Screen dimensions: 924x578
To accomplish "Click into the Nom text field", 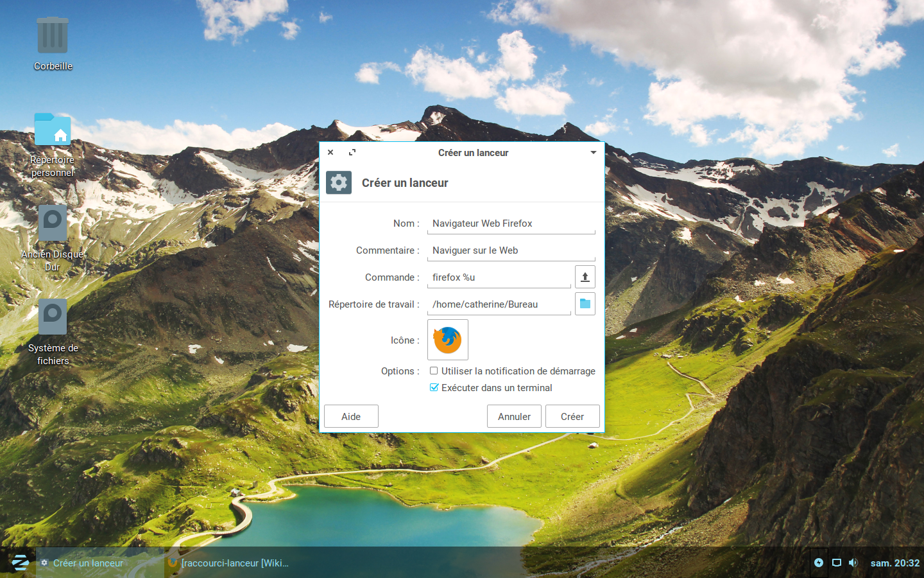I will [x=511, y=223].
